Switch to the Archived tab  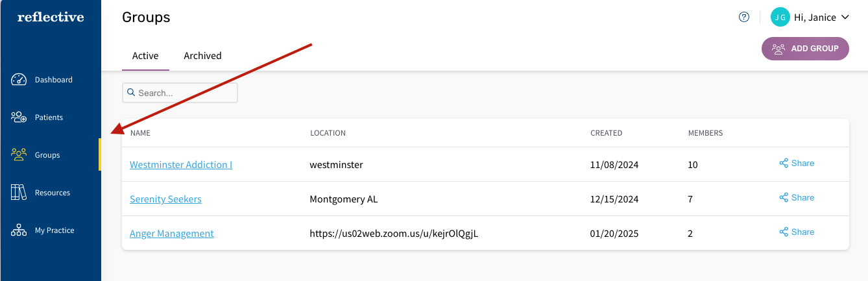[202, 56]
